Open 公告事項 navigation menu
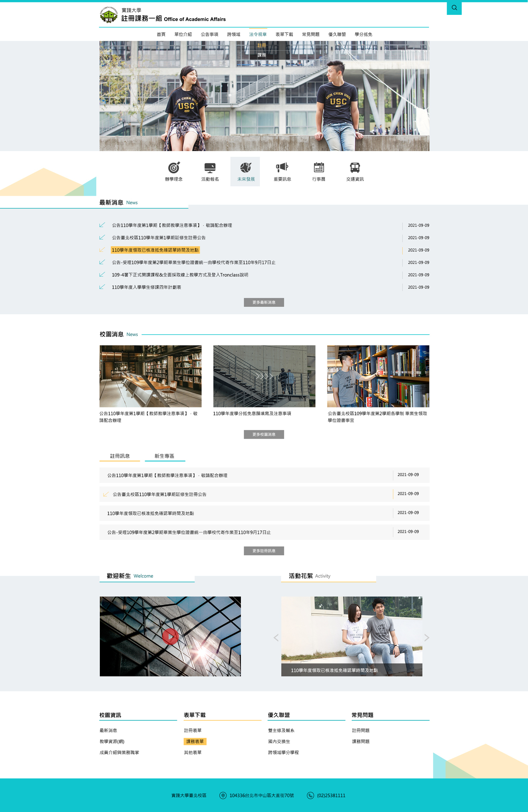The width and height of the screenshot is (528, 812). pos(210,34)
